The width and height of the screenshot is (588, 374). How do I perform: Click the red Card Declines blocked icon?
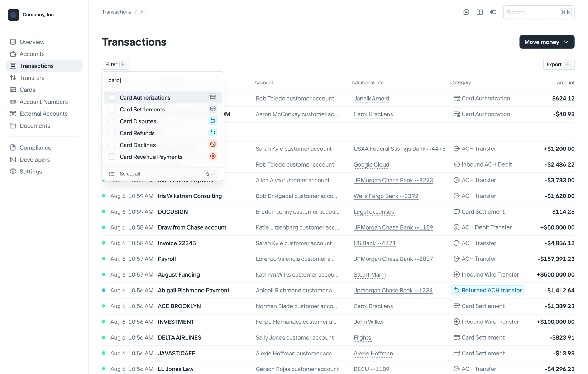[213, 144]
